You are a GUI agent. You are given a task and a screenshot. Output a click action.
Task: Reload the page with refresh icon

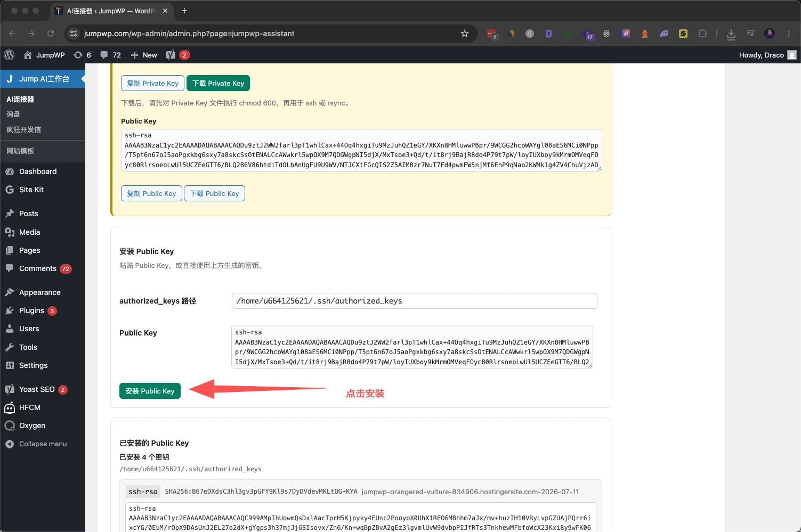[51, 34]
